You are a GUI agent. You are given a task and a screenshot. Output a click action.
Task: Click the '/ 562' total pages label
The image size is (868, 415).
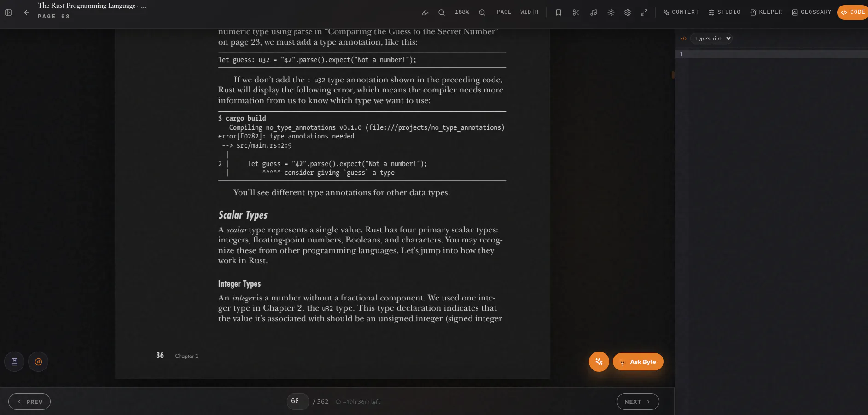[x=320, y=402]
